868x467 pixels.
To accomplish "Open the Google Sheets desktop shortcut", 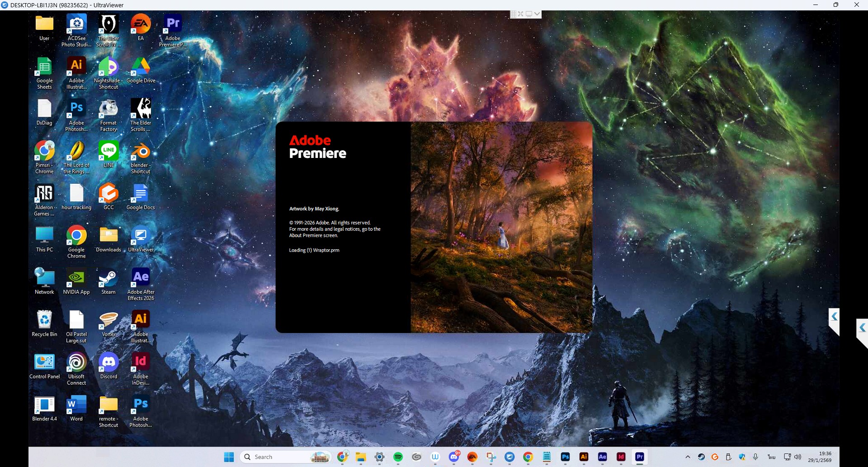I will tap(44, 73).
